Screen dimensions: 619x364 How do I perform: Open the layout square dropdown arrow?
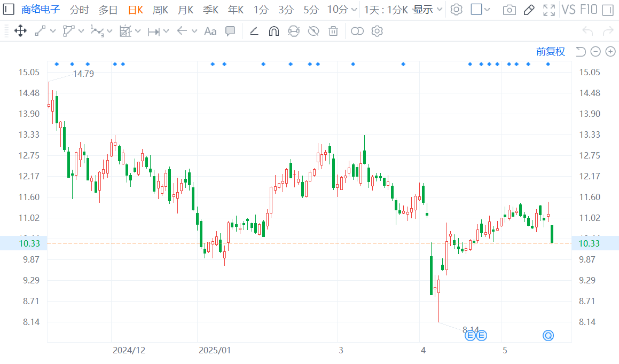[487, 10]
